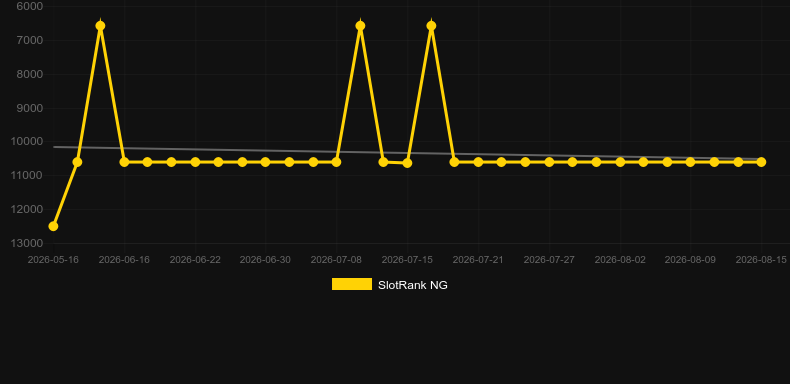The width and height of the screenshot is (790, 384).
Task: Select the data point above 2026-06-16
Action: tap(124, 162)
